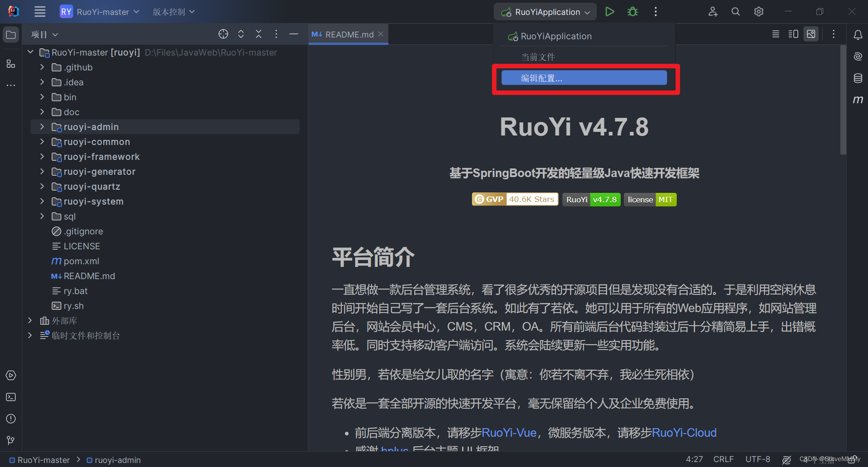Expand the sql folder
The height and width of the screenshot is (467, 868).
tap(42, 216)
